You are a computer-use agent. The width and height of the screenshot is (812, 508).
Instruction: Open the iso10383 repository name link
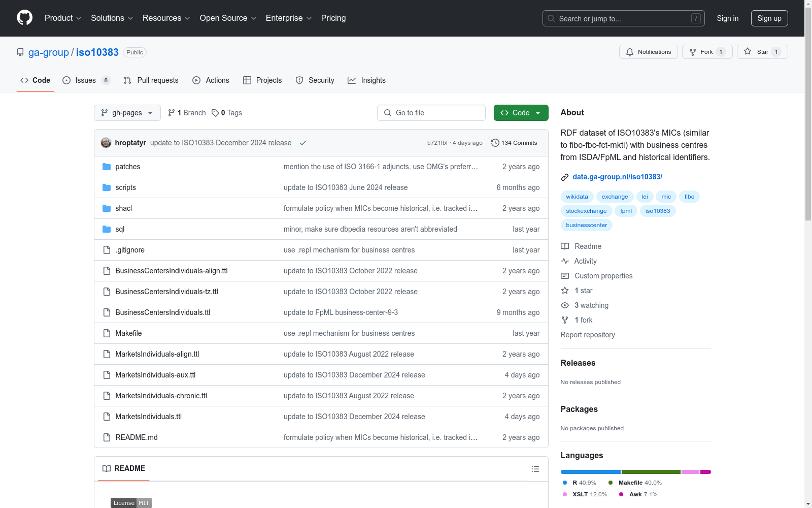[x=97, y=52]
